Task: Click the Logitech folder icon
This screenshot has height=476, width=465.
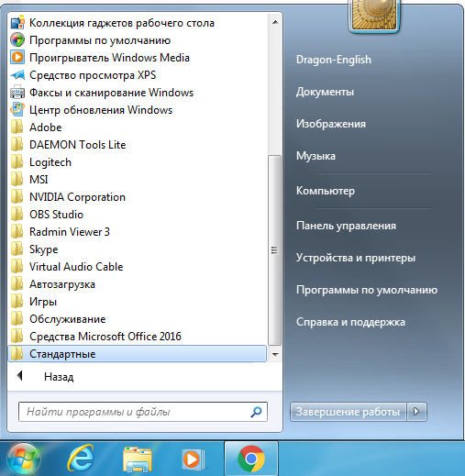Action: click(17, 162)
